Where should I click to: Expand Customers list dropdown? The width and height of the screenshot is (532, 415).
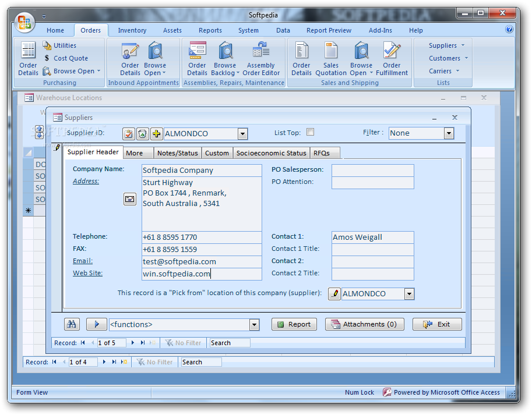click(x=448, y=58)
